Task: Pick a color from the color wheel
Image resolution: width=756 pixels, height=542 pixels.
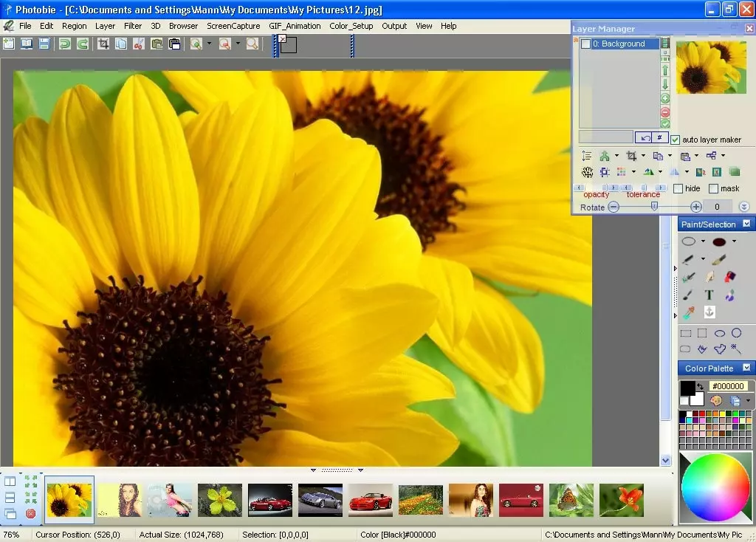Action: [715, 487]
